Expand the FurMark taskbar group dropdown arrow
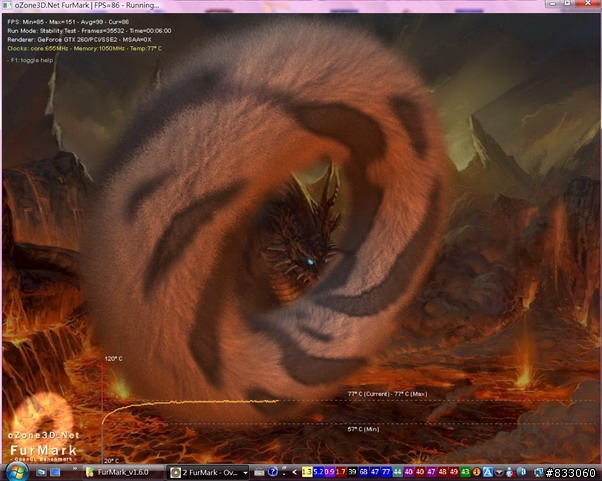The width and height of the screenshot is (602, 481). coord(245,473)
